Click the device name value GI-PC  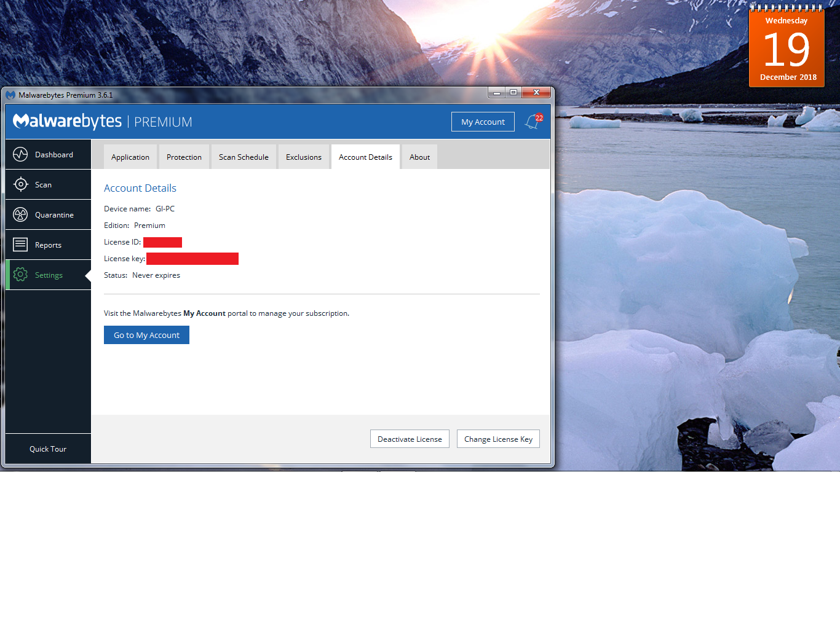[x=165, y=208]
